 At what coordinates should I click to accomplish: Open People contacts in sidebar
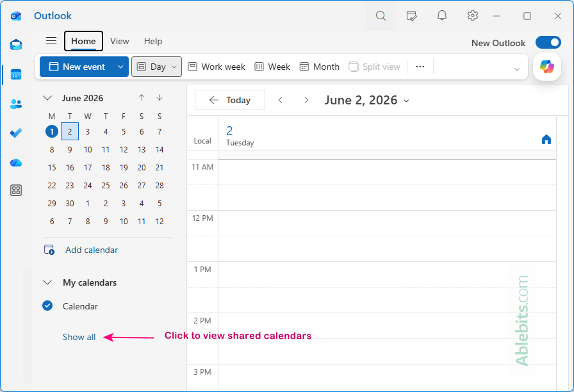16,104
